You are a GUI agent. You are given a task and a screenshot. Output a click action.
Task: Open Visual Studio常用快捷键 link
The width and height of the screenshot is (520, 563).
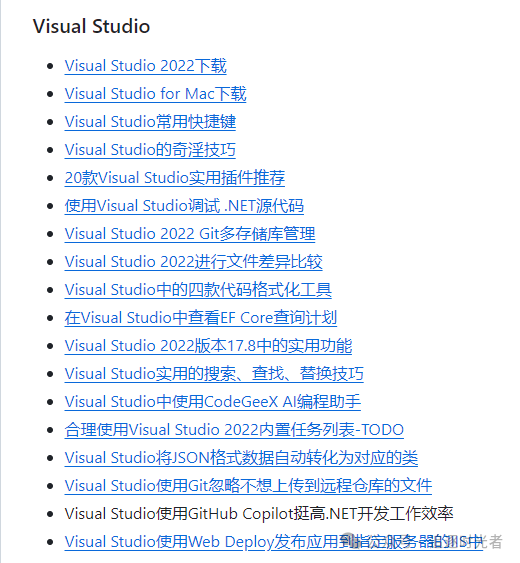click(x=150, y=122)
